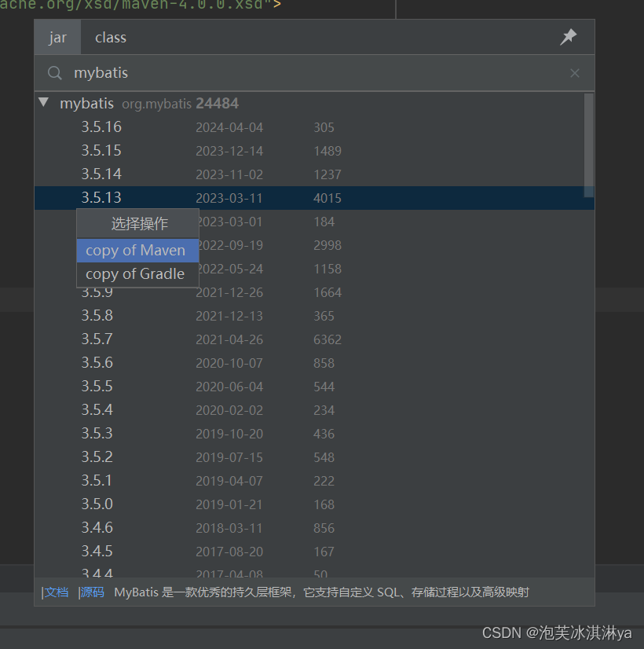This screenshot has width=644, height=649.
Task: Click the magnifier search icon
Action: coord(55,73)
